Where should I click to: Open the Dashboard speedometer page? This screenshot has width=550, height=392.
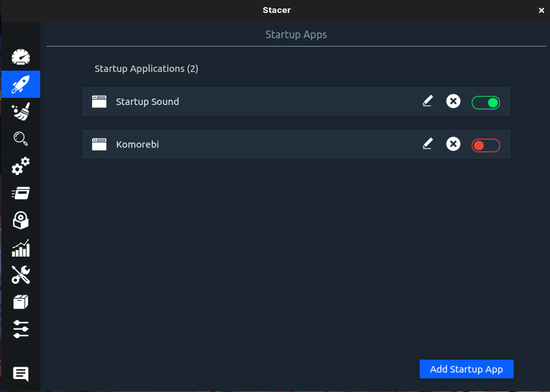(x=21, y=57)
